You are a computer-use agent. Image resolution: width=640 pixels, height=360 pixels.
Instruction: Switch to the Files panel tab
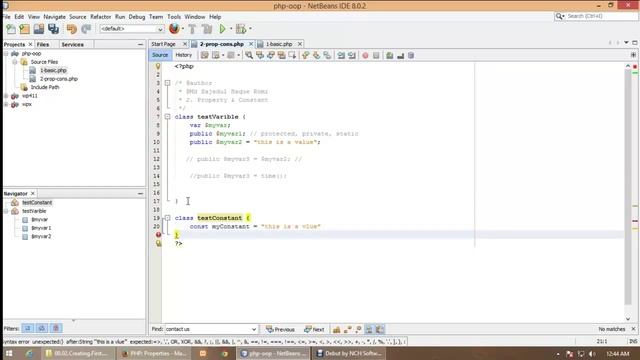tap(43, 44)
